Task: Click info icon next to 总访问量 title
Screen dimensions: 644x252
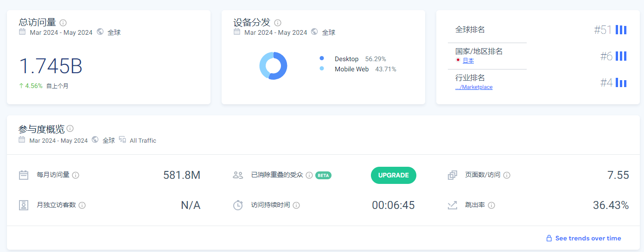Action: (63, 23)
